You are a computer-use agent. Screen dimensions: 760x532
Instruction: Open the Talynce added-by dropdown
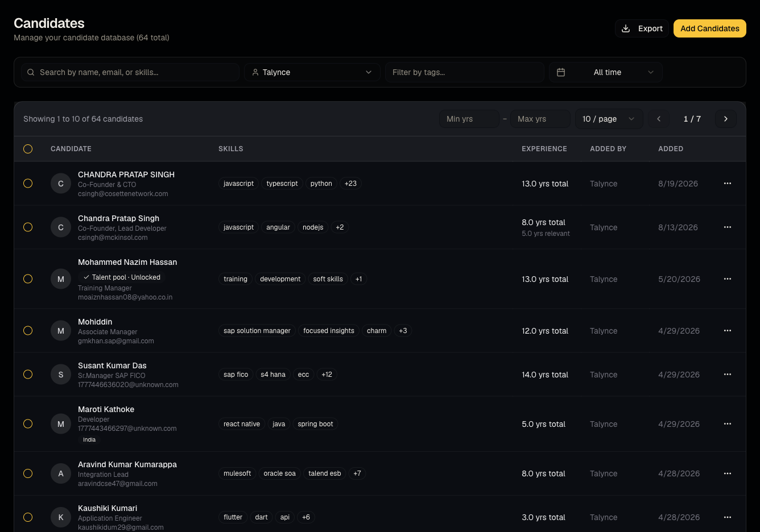coord(312,72)
